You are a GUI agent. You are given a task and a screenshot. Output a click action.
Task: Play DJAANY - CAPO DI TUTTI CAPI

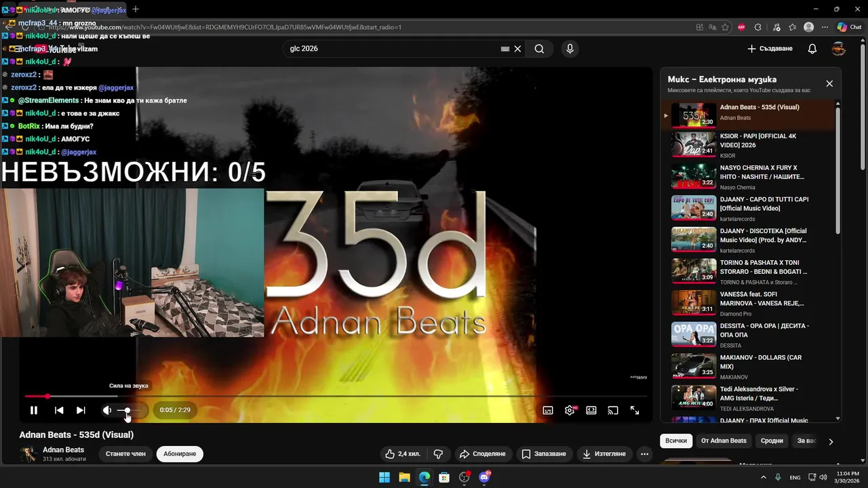tap(747, 209)
